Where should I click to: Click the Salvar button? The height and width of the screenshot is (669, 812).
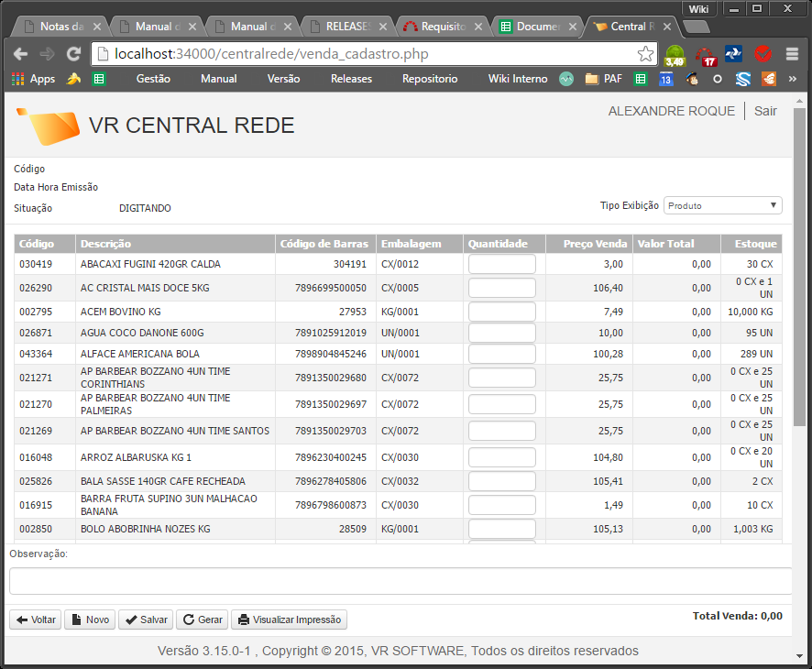coord(146,620)
